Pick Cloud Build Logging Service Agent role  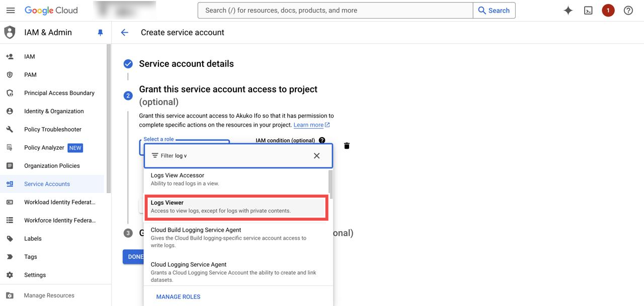coord(236,237)
